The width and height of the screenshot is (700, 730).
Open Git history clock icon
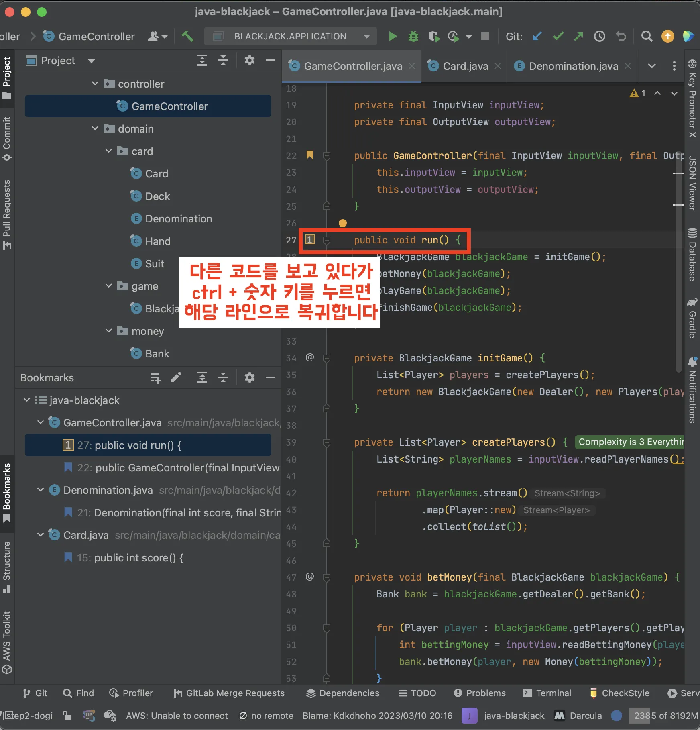599,37
